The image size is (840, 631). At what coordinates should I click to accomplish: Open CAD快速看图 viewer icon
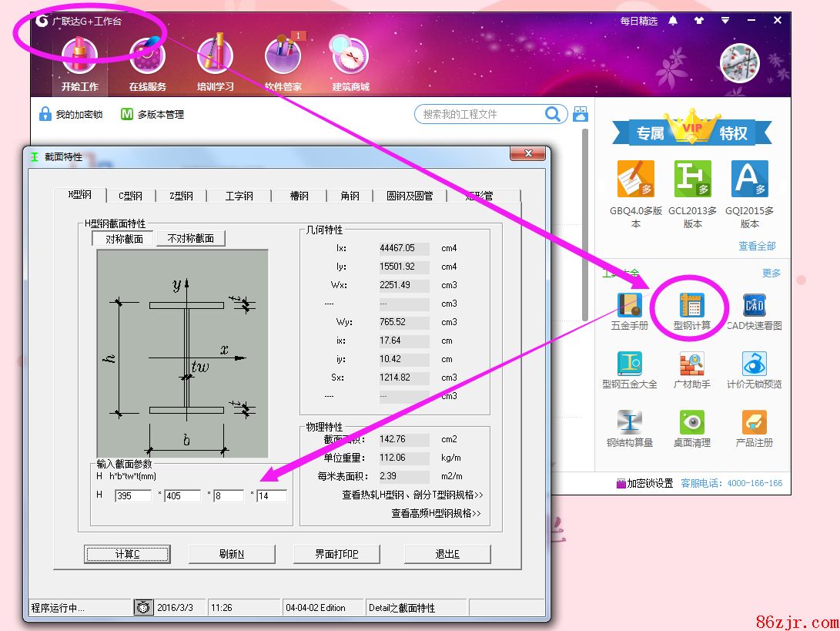(754, 306)
